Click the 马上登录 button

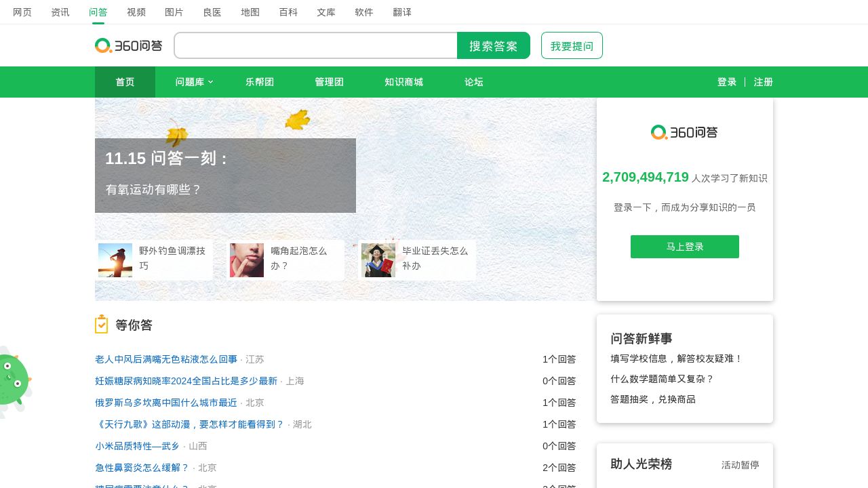coord(685,247)
